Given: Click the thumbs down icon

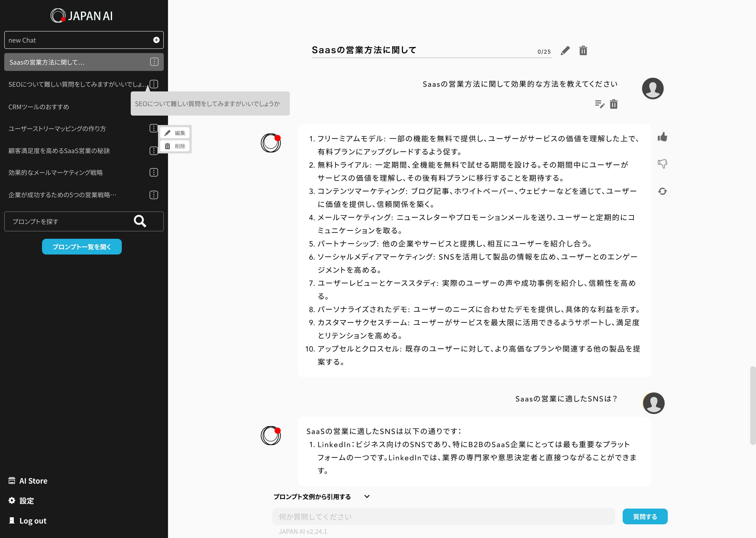Looking at the screenshot, I should tap(662, 164).
